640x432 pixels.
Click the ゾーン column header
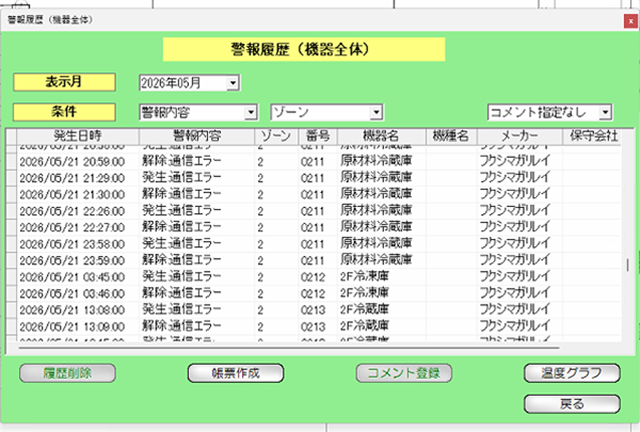276,136
